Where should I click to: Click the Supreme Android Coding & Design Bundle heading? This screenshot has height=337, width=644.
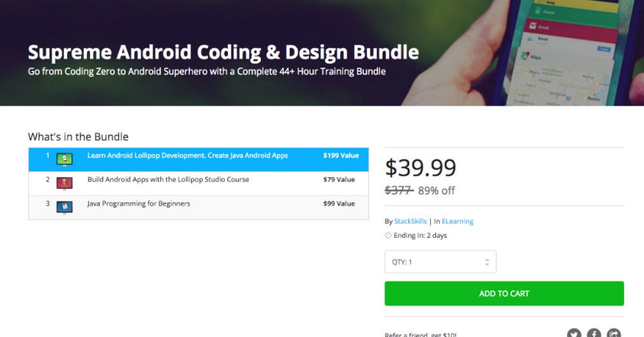[x=223, y=53]
